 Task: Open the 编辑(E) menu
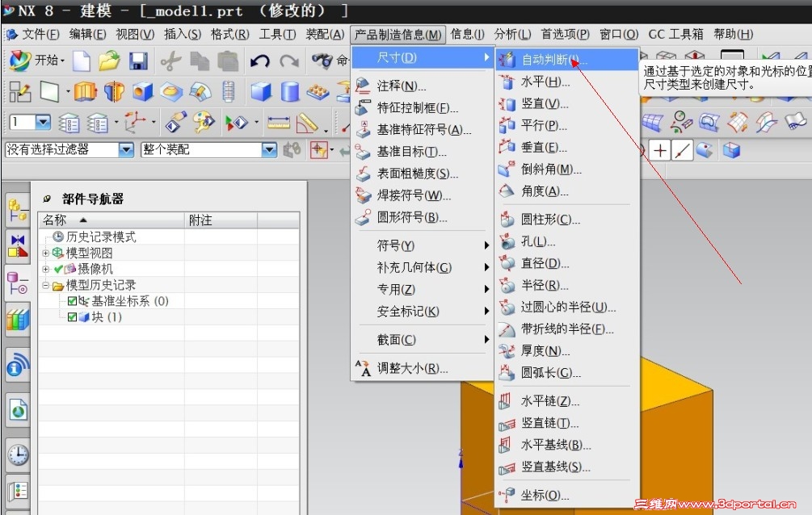[87, 34]
